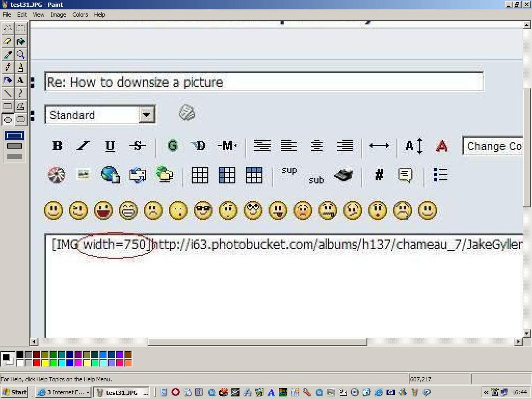
Task: Select the Airbrush spray tool
Action: click(x=8, y=81)
